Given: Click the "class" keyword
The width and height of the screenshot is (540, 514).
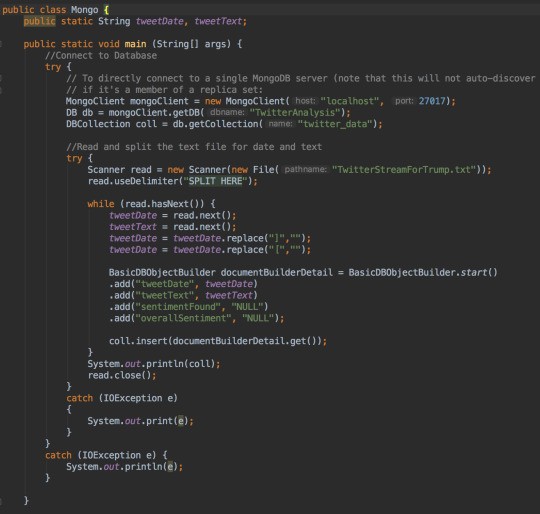Looking at the screenshot, I should pos(52,10).
